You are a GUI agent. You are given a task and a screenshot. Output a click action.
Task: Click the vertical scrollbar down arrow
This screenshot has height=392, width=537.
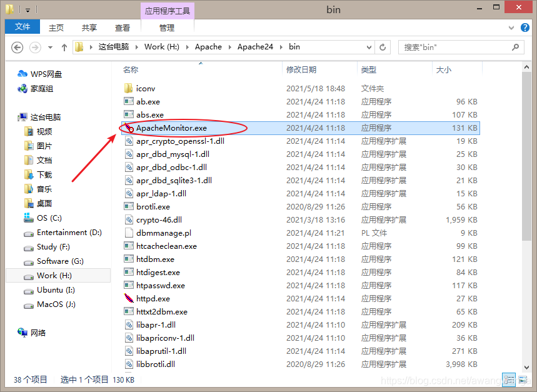point(527,368)
